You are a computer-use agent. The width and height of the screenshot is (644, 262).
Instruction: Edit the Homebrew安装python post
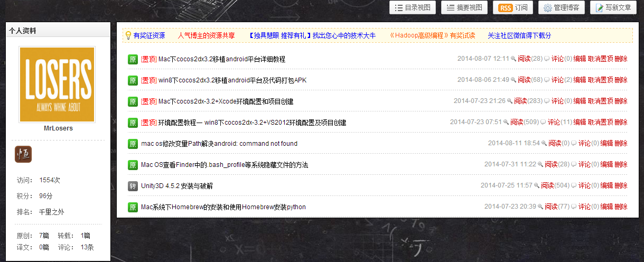(606, 207)
